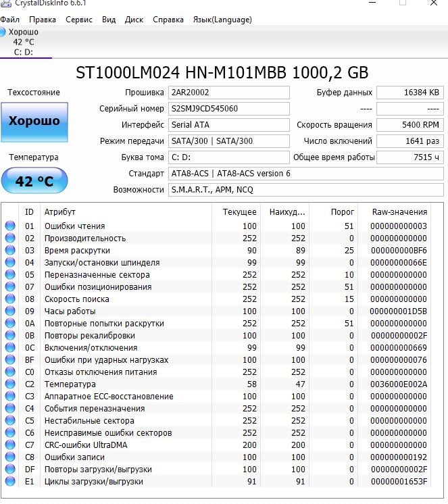
Task: Open the Диск menu
Action: 134,20
